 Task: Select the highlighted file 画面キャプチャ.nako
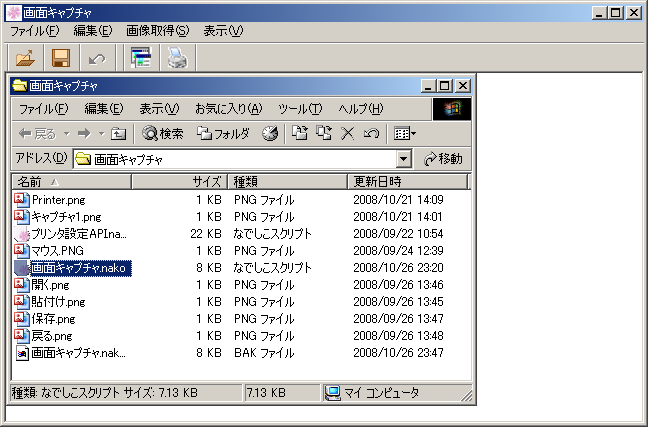[81, 268]
